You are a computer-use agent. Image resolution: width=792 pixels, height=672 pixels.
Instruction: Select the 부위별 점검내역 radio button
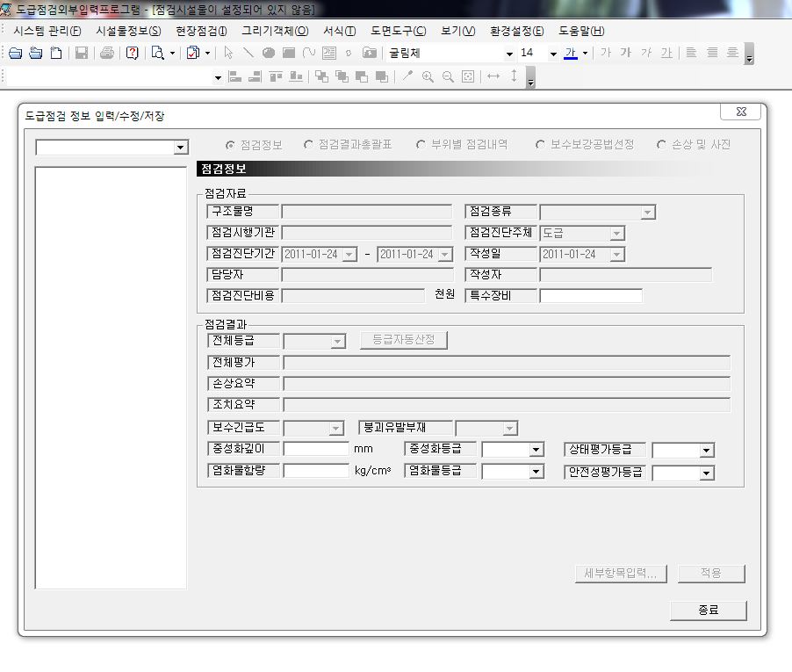tap(421, 145)
